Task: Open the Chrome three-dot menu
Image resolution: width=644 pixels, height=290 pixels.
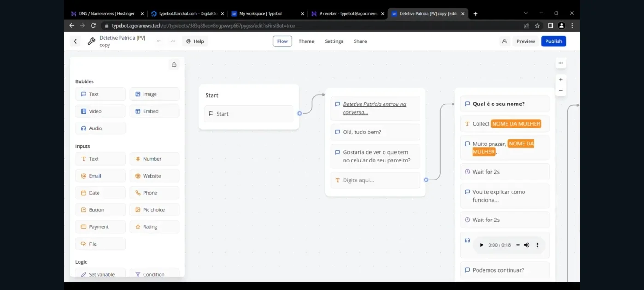Action: tap(572, 26)
